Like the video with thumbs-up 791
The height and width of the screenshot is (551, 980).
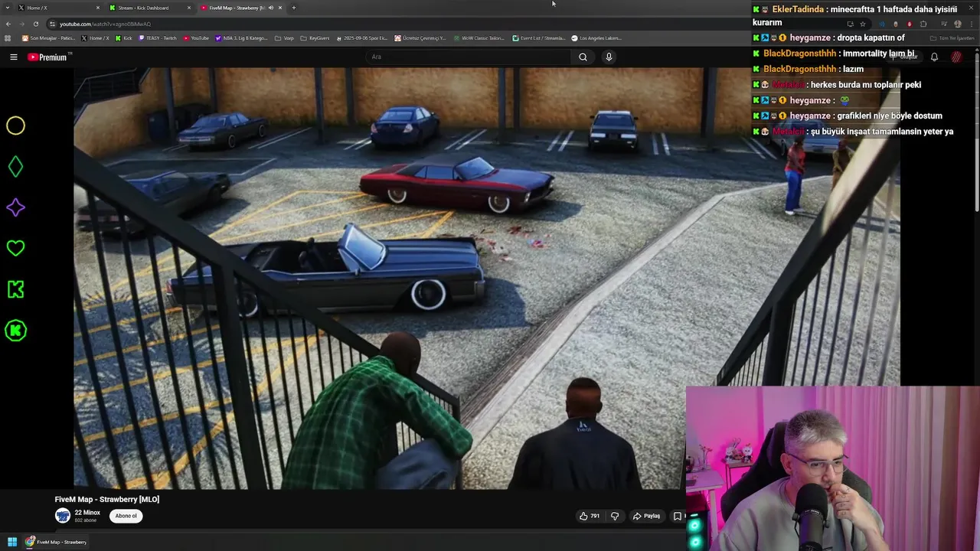pyautogui.click(x=589, y=516)
